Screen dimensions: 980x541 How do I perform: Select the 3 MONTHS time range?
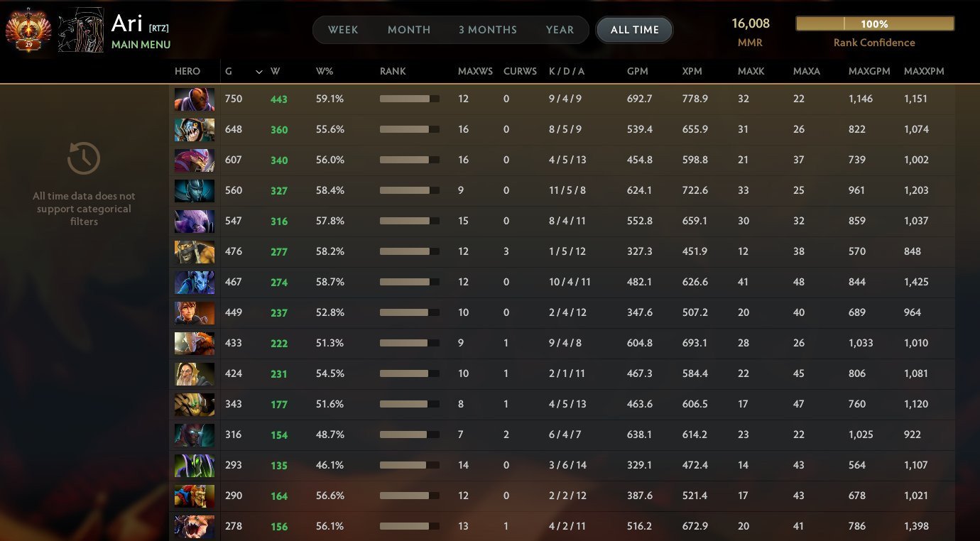pyautogui.click(x=488, y=30)
